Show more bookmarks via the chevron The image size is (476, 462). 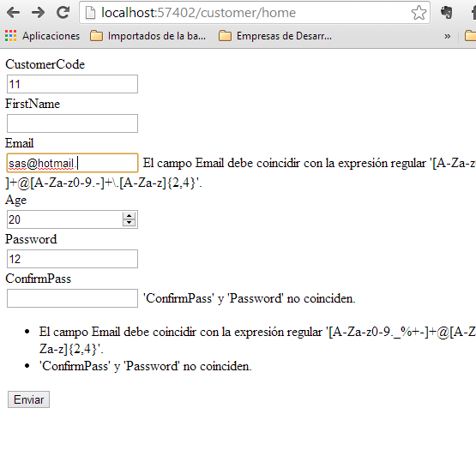[x=447, y=36]
